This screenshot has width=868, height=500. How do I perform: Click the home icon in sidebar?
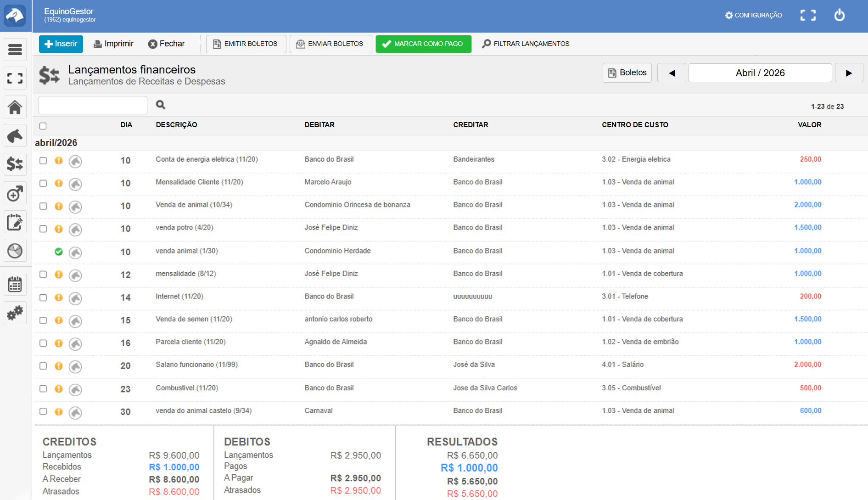point(15,107)
